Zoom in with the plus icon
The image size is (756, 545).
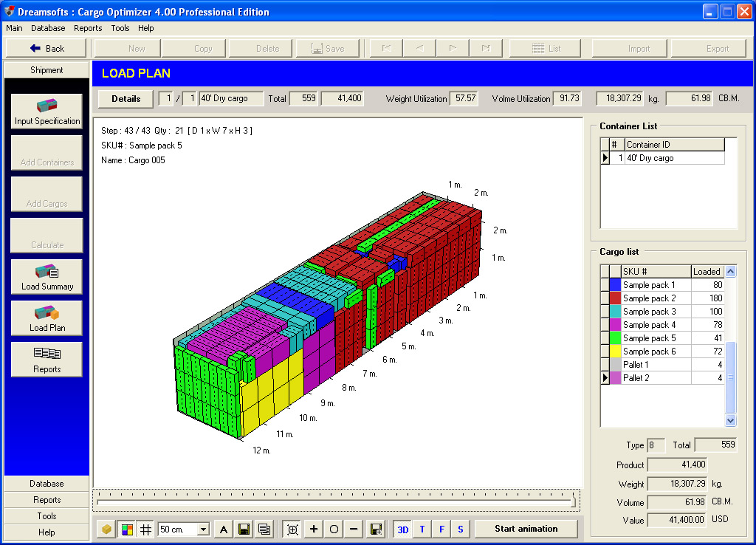point(314,529)
